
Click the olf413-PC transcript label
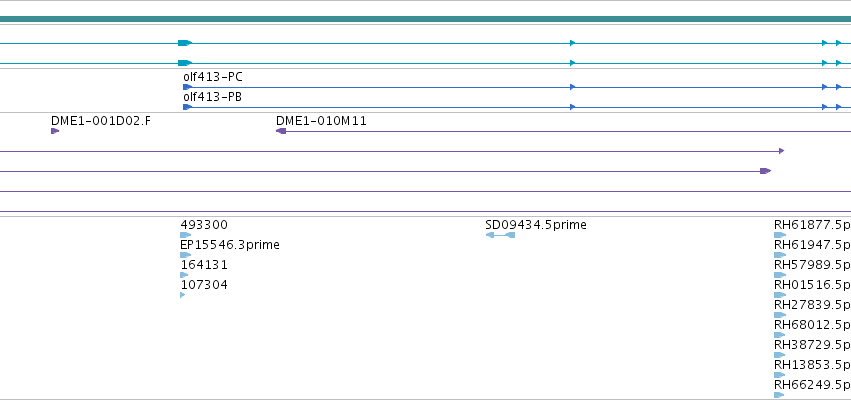point(213,77)
